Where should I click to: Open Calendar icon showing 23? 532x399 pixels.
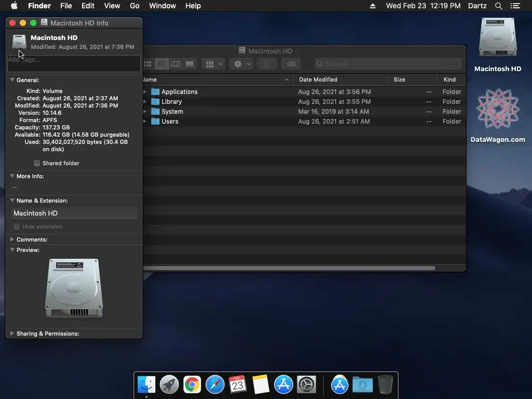click(237, 385)
